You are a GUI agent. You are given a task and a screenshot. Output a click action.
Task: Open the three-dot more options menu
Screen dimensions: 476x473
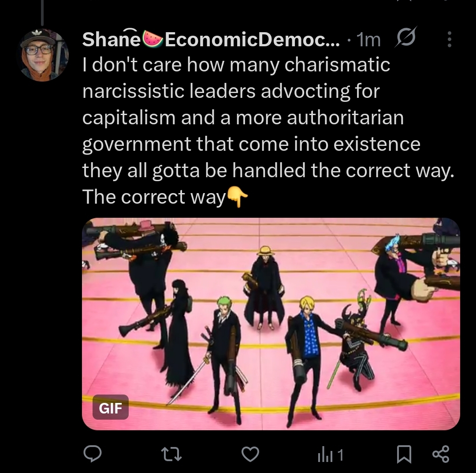tap(450, 39)
